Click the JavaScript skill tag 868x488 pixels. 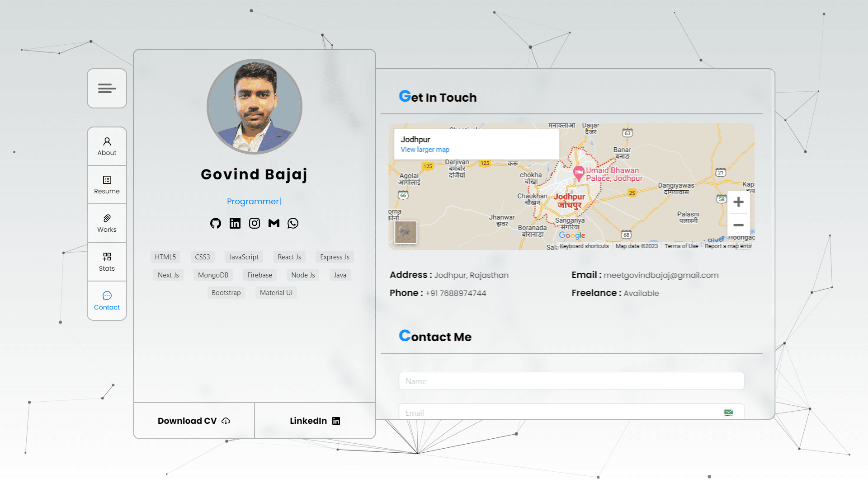(x=244, y=257)
